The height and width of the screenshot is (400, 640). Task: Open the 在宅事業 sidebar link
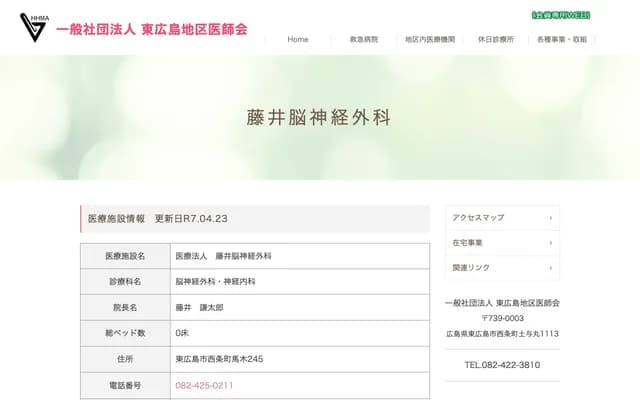pos(502,243)
